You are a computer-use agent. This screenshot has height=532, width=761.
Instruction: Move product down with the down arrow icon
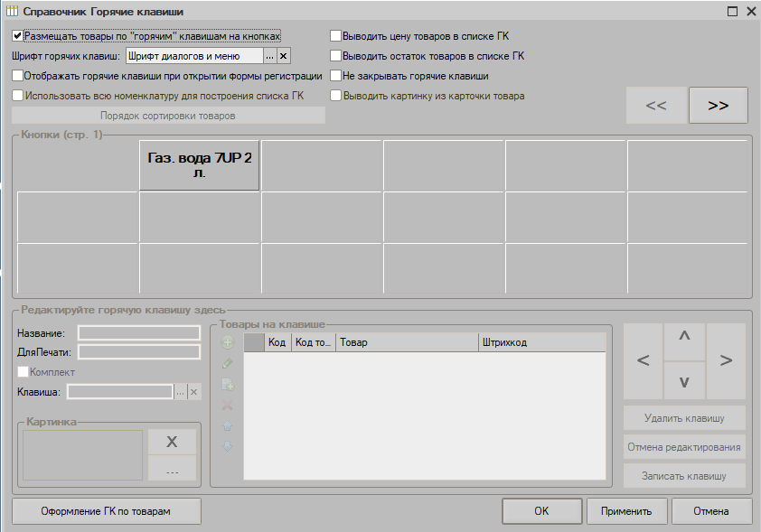228,446
